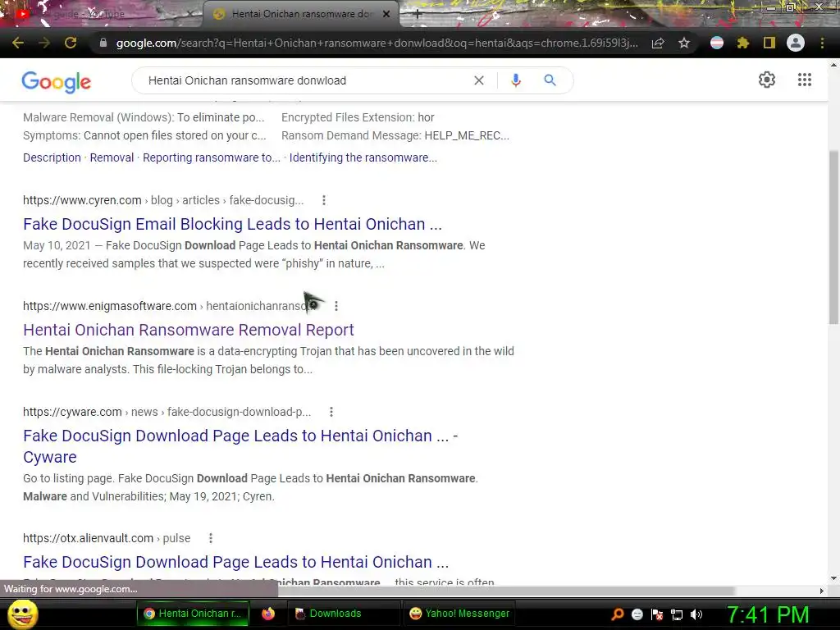The width and height of the screenshot is (840, 630).
Task: Open more options for enigmasoftware.com result
Action: point(336,306)
